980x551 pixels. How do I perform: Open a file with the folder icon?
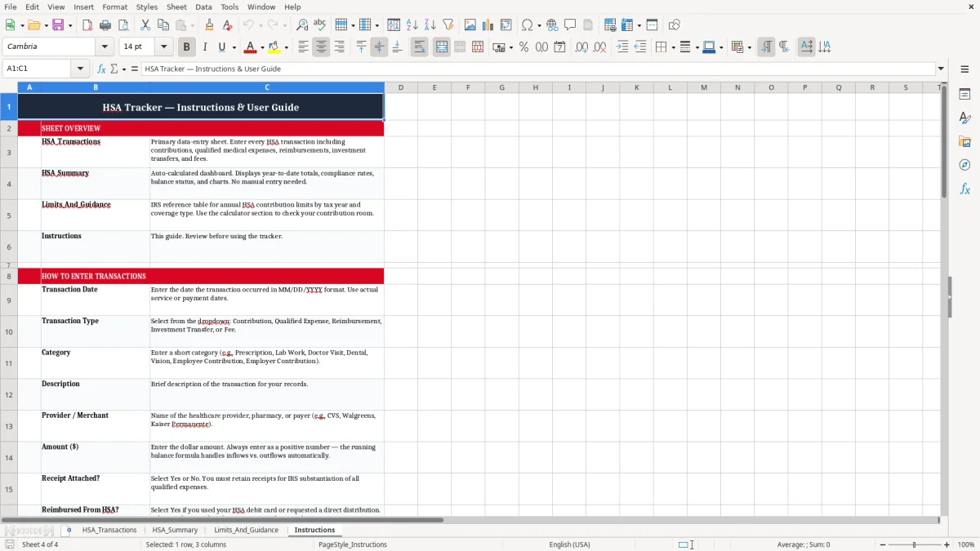coord(33,25)
